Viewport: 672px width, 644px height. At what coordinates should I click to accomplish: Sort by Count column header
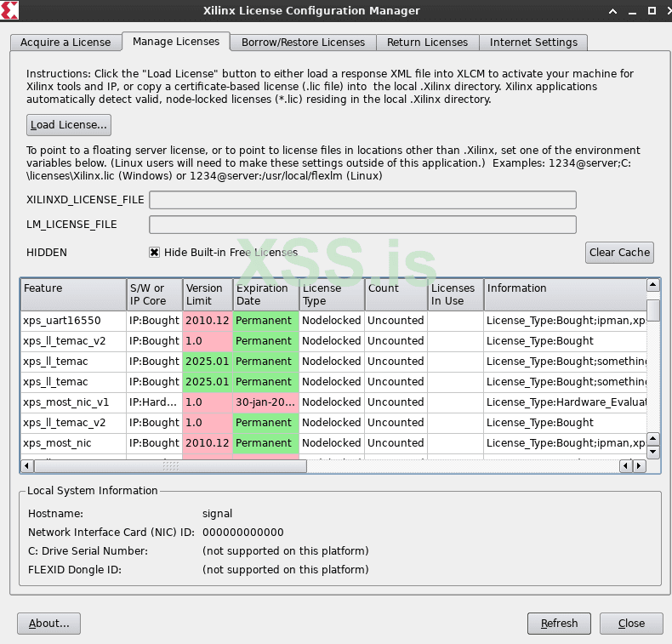point(396,295)
